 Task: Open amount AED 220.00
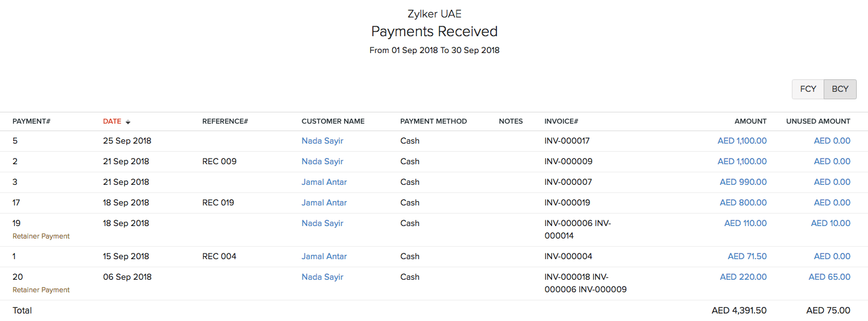tap(743, 277)
